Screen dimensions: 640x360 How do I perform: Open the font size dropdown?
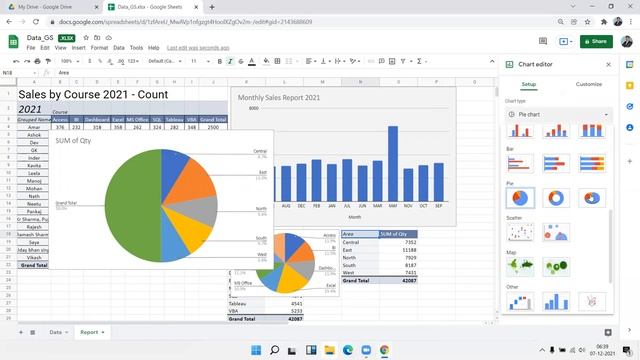pyautogui.click(x=200, y=61)
